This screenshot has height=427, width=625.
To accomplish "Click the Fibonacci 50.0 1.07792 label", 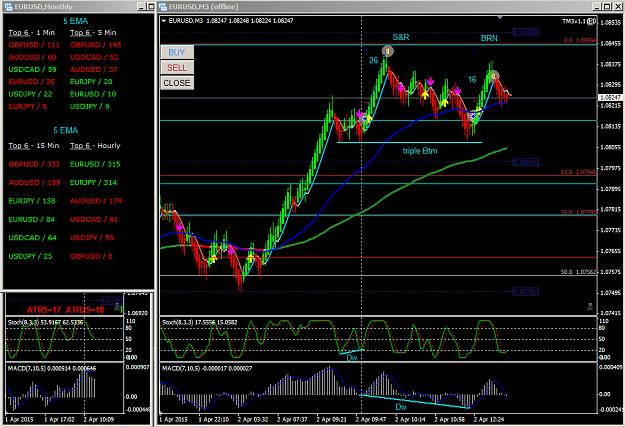I will [579, 212].
